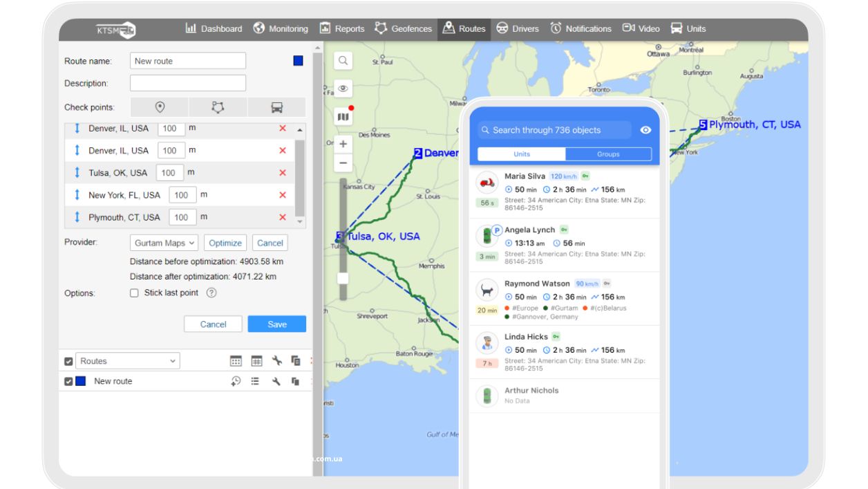Open the Video tab

click(641, 29)
